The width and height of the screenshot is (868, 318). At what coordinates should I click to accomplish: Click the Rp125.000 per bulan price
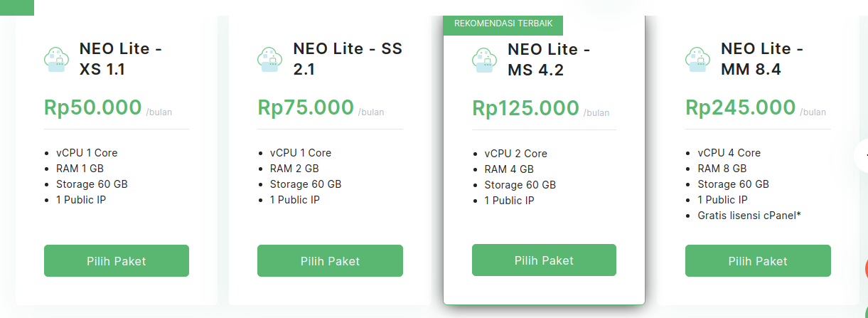tap(526, 108)
